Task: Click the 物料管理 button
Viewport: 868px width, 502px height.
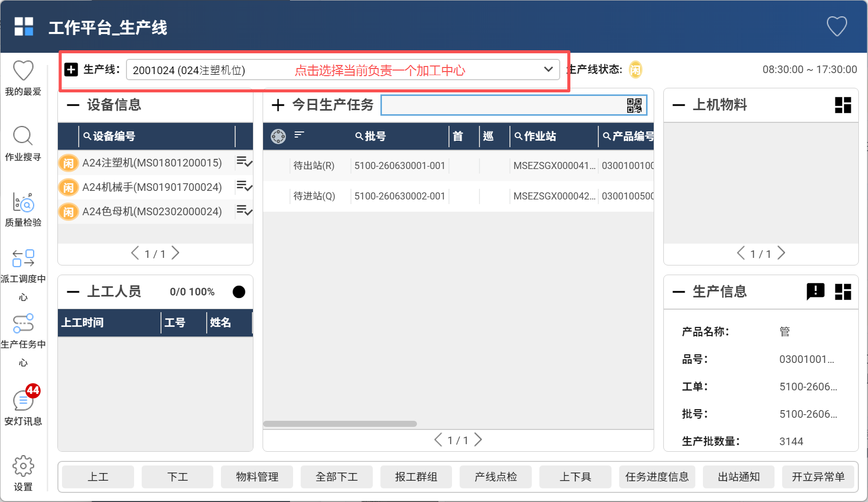Action: coord(257,477)
